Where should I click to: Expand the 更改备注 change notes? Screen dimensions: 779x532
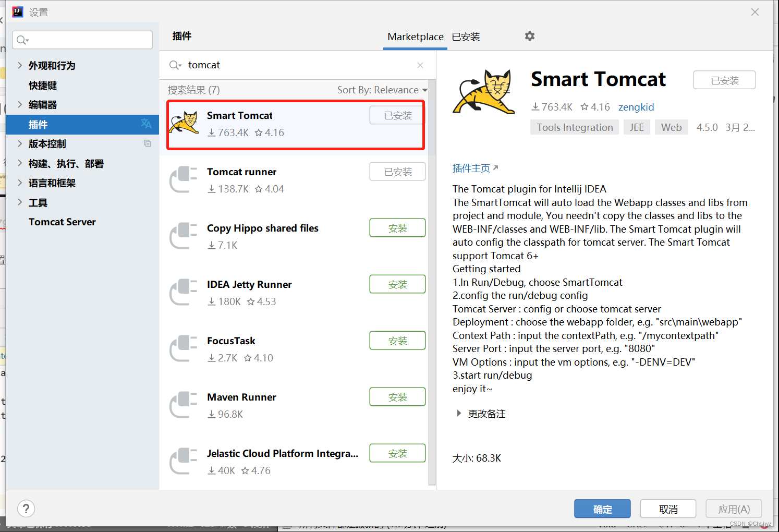pos(459,414)
